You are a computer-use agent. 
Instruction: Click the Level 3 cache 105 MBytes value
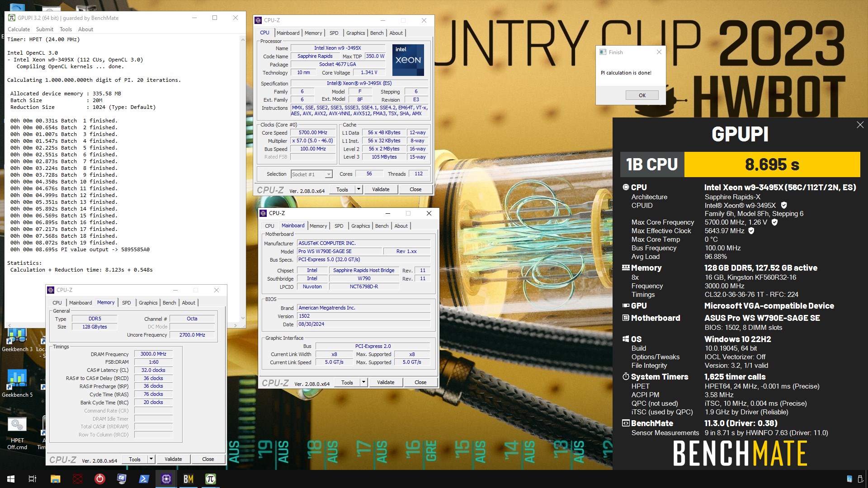click(x=384, y=157)
